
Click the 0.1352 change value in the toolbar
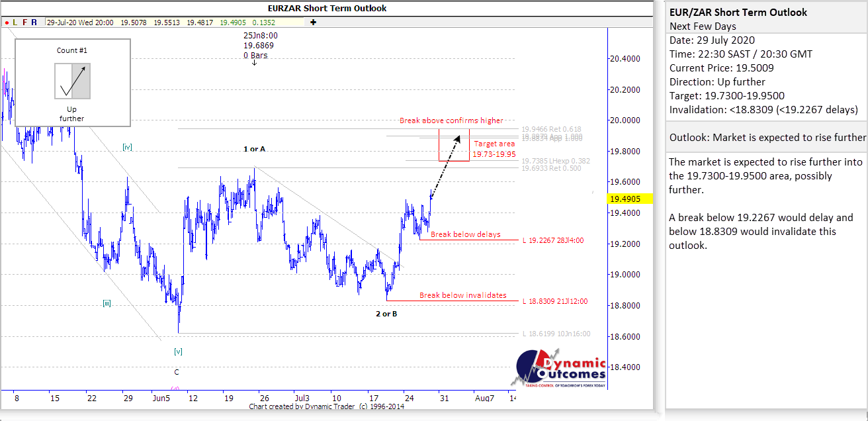265,23
